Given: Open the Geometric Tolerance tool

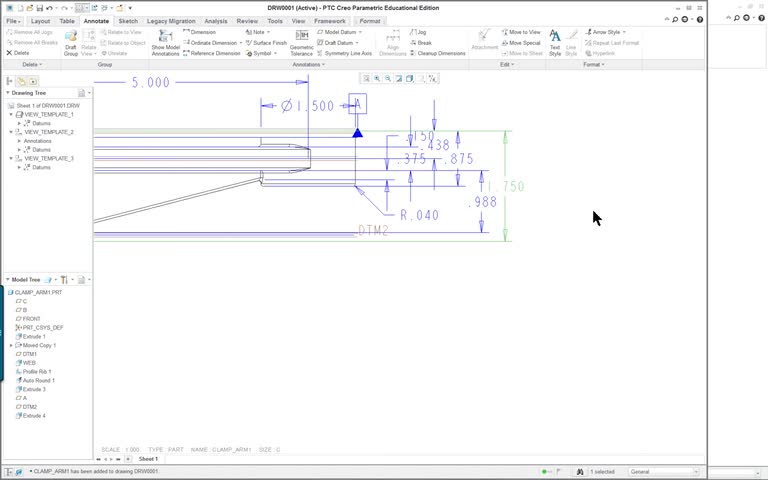Looking at the screenshot, I should [301, 43].
